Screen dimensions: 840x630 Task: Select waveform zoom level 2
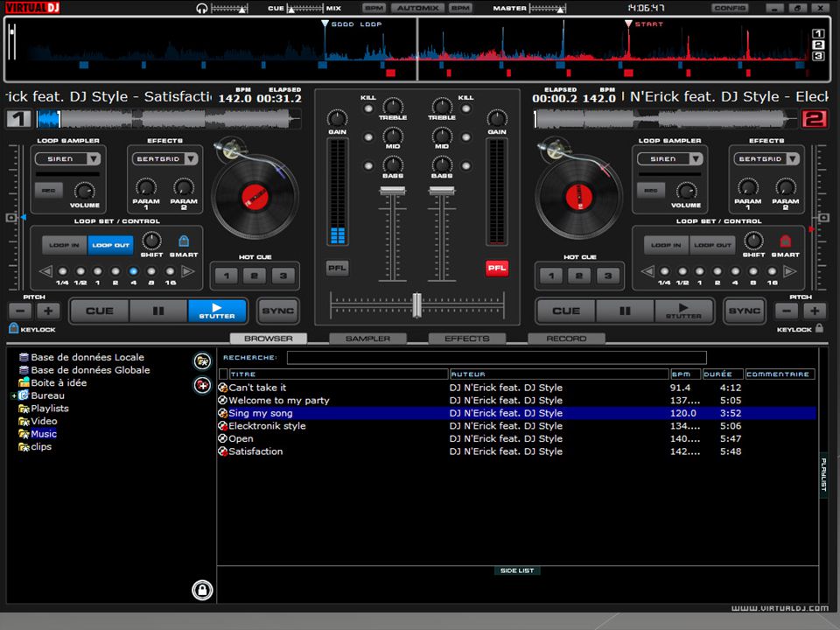818,45
